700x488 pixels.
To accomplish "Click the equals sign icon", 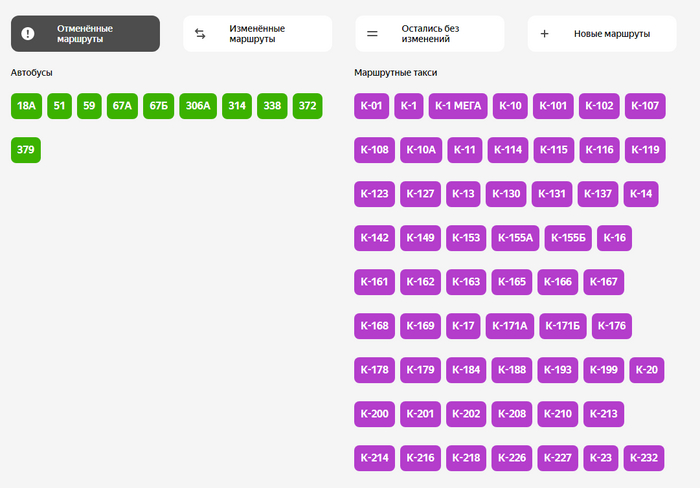I will (372, 33).
